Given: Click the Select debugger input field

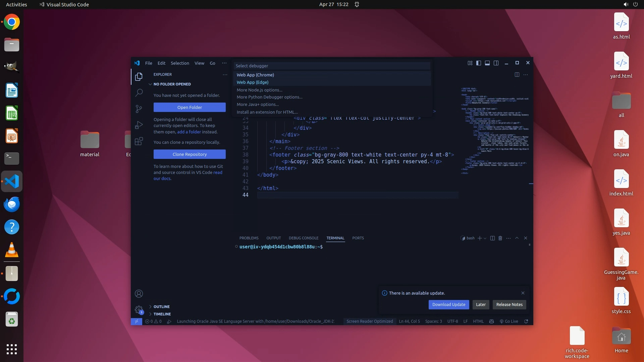Looking at the screenshot, I should tap(331, 66).
